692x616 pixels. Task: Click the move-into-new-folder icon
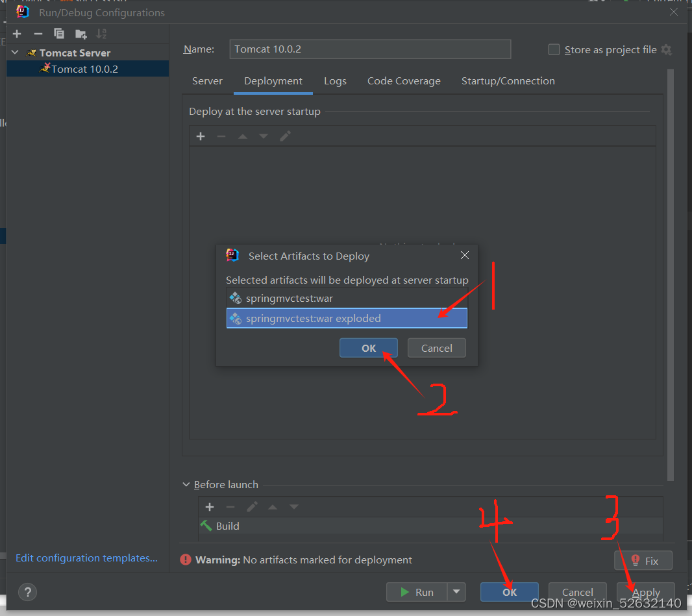(x=80, y=34)
